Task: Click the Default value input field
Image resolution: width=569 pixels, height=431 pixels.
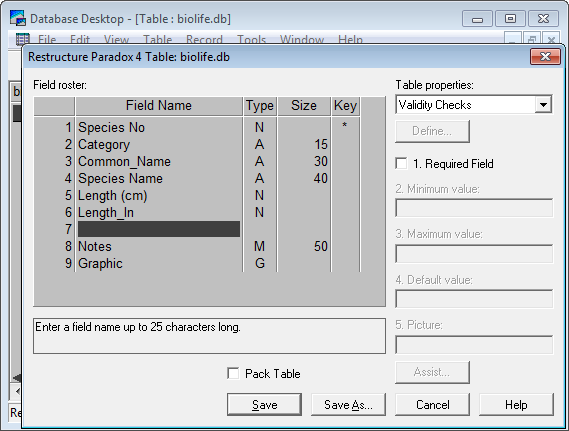Action: coord(474,299)
